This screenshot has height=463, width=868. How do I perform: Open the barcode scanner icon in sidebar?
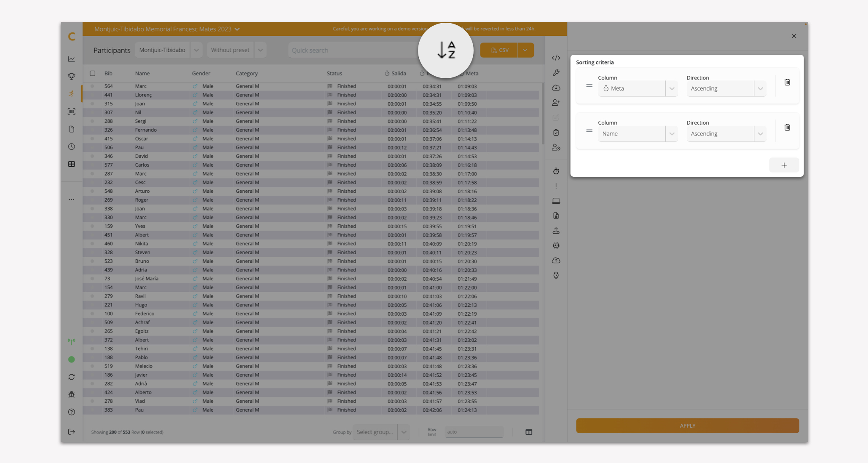pos(72,112)
